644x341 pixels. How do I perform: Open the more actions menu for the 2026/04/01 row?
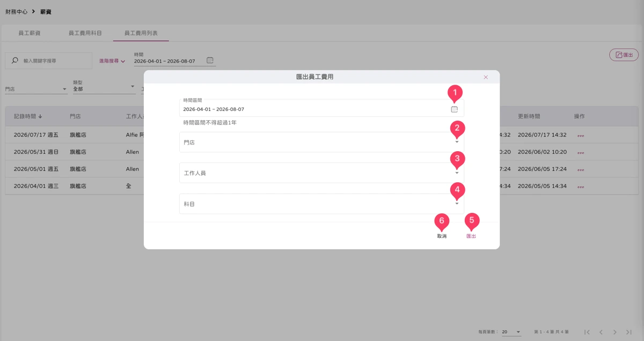pyautogui.click(x=581, y=187)
